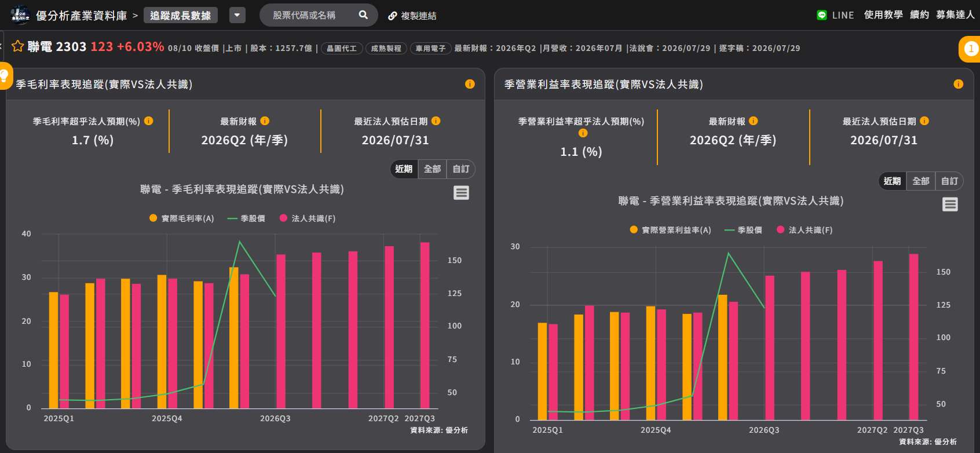Image resolution: width=980 pixels, height=453 pixels.
Task: Click the 聯電 - 季毛利率表現追蹤 chart title
Action: tap(242, 189)
